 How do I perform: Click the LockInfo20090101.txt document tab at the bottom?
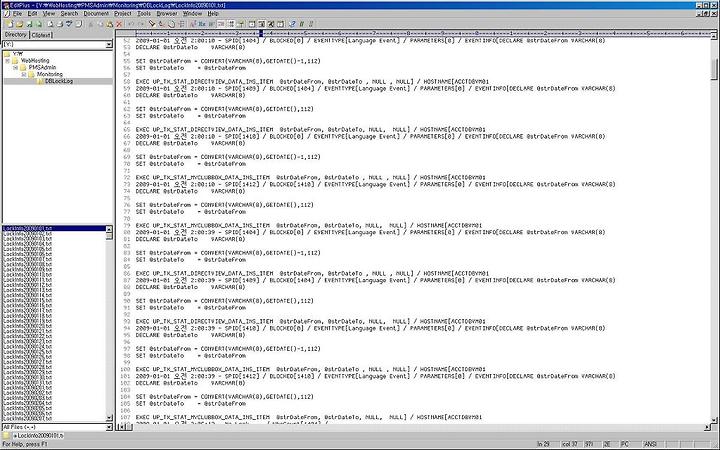tap(38, 435)
